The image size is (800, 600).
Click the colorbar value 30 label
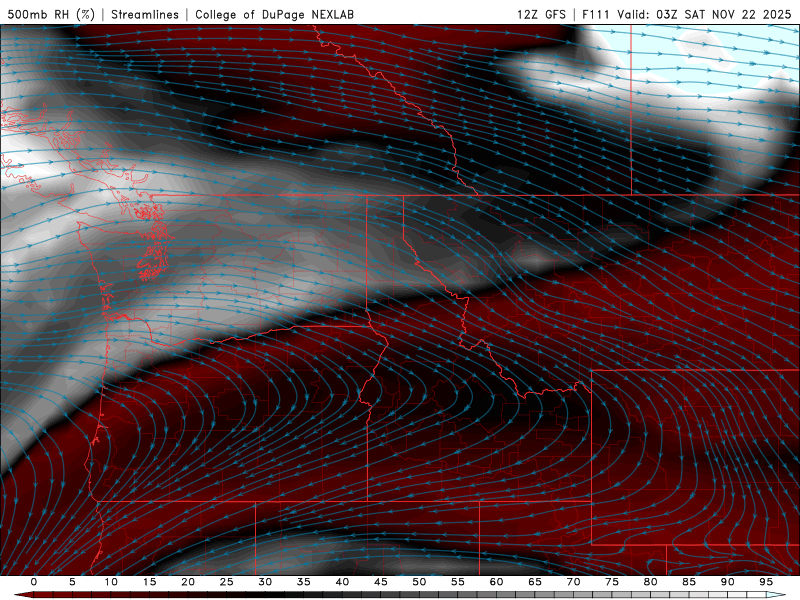click(265, 582)
